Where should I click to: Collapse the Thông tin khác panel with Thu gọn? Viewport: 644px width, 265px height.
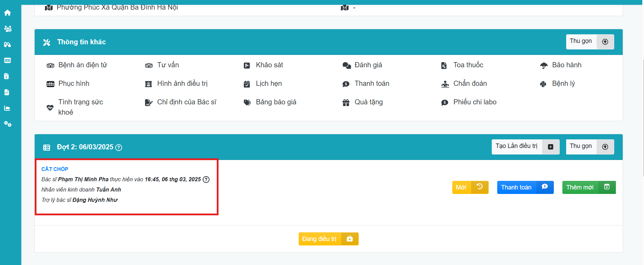(589, 42)
